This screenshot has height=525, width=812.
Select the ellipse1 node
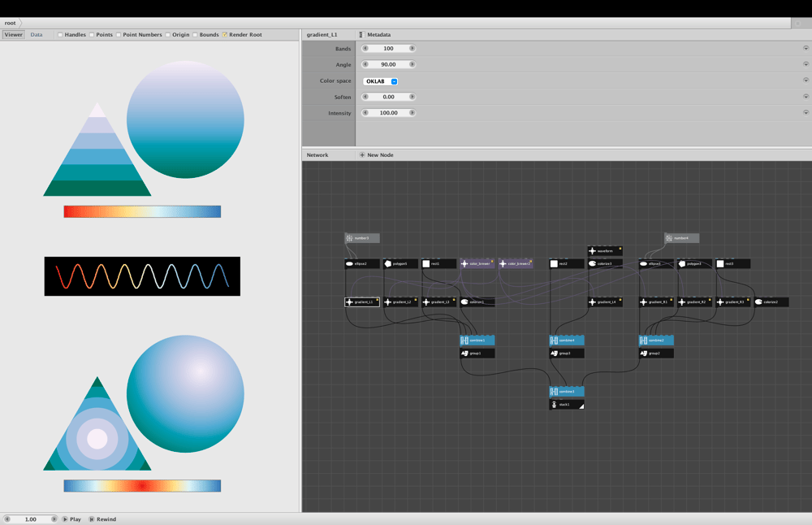pos(656,264)
